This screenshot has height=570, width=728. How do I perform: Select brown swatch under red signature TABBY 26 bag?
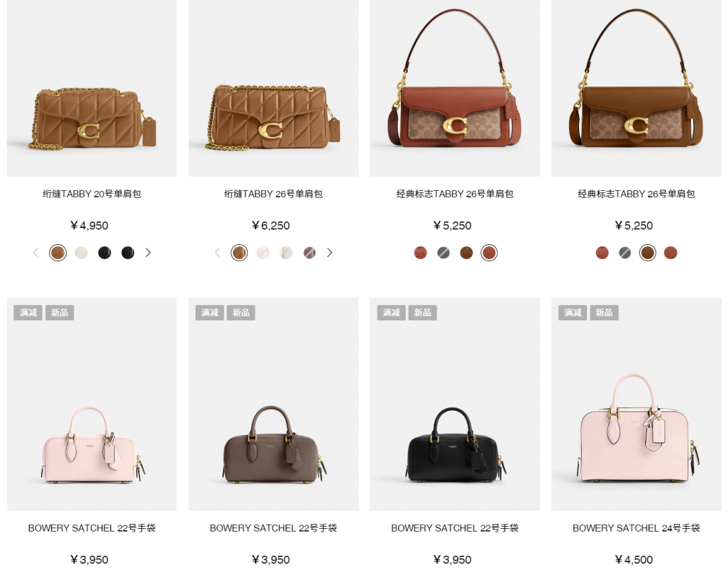466,253
